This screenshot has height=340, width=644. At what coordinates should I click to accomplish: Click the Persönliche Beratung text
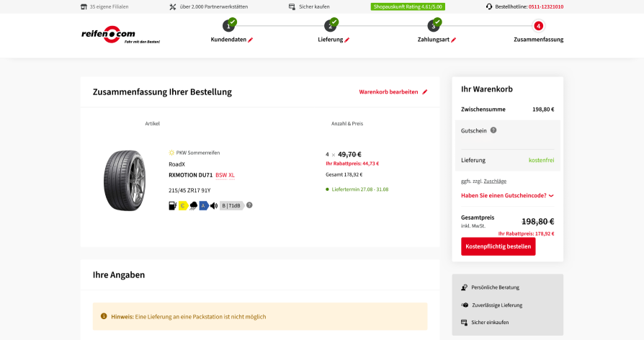coord(496,287)
